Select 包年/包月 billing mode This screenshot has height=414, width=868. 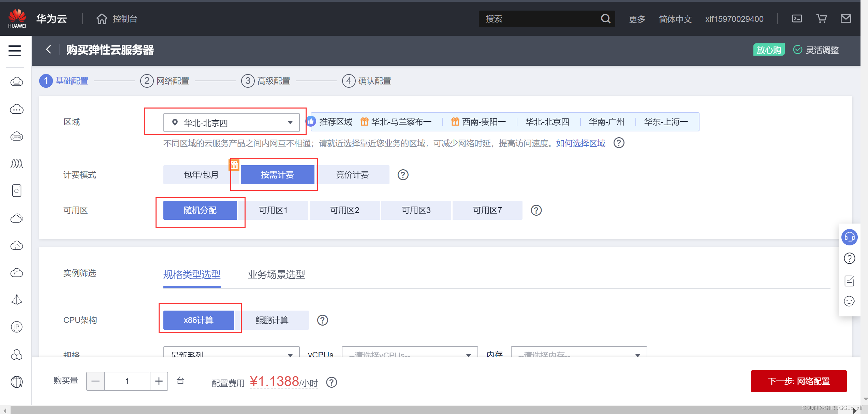(201, 175)
